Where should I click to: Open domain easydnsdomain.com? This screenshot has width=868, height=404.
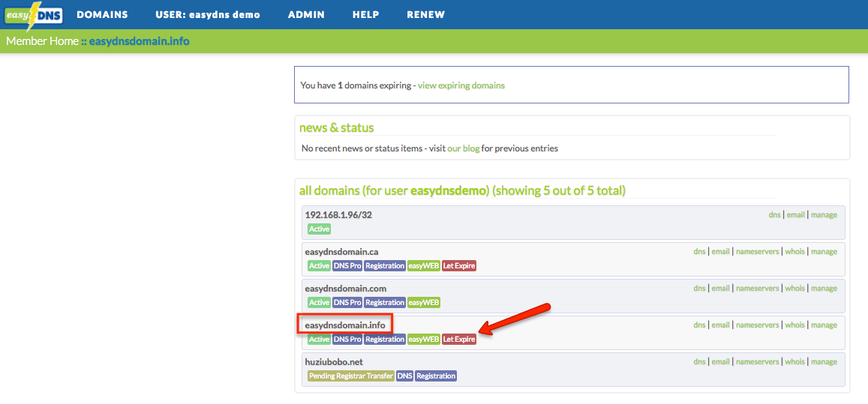point(345,289)
